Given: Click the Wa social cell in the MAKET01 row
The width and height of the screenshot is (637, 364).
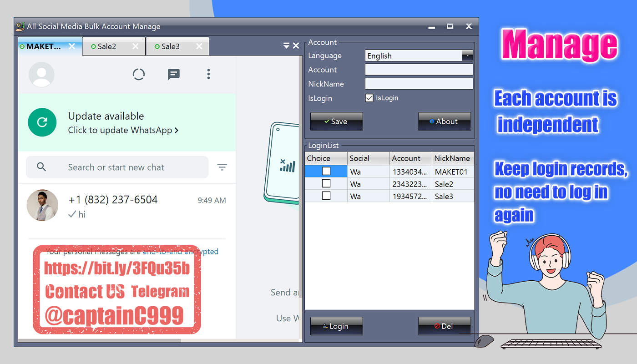Looking at the screenshot, I should [x=369, y=172].
